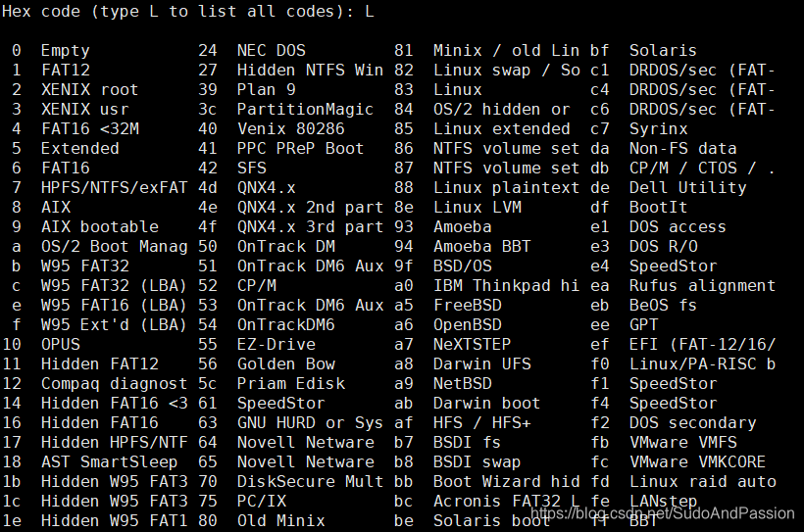Click the 'AIX bootable' entry
The height and width of the screenshot is (532, 804).
(x=99, y=226)
